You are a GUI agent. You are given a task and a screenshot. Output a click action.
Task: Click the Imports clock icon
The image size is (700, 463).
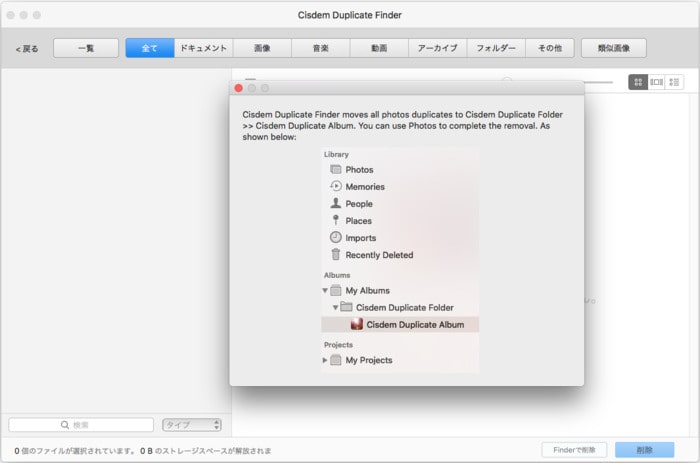(x=336, y=237)
